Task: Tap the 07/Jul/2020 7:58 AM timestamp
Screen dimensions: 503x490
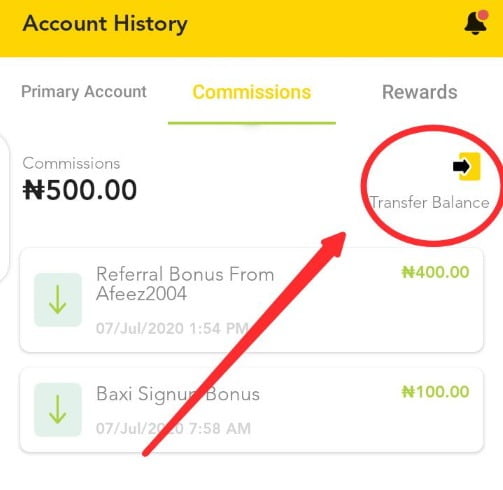Action: pos(173,428)
